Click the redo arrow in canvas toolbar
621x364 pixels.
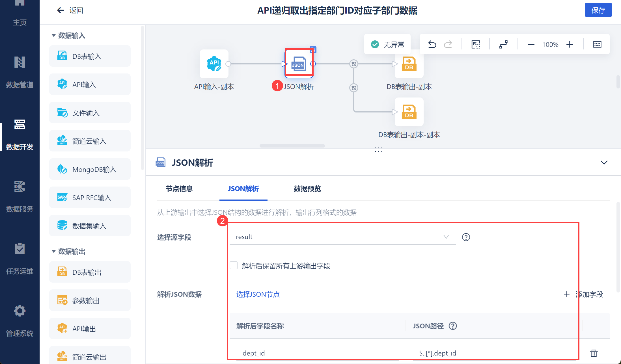(448, 44)
